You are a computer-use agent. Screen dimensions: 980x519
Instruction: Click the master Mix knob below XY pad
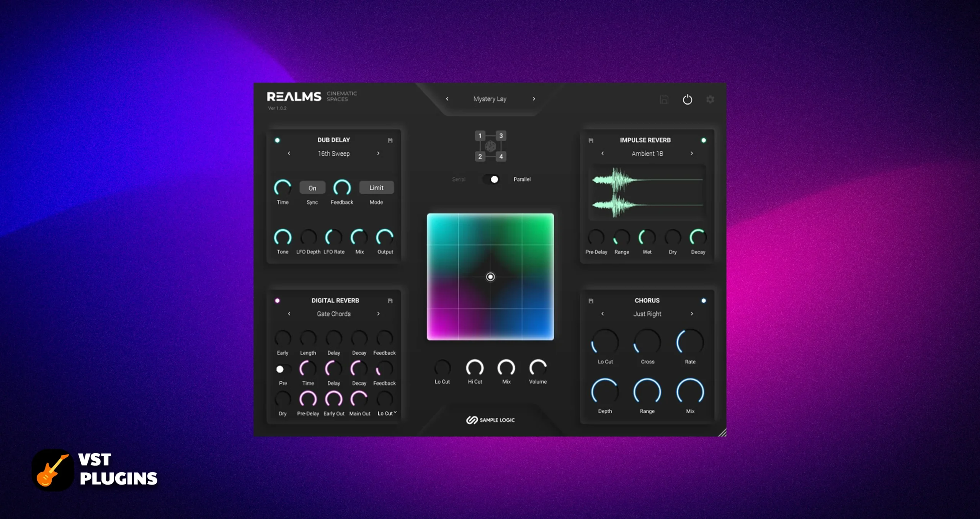coord(506,368)
